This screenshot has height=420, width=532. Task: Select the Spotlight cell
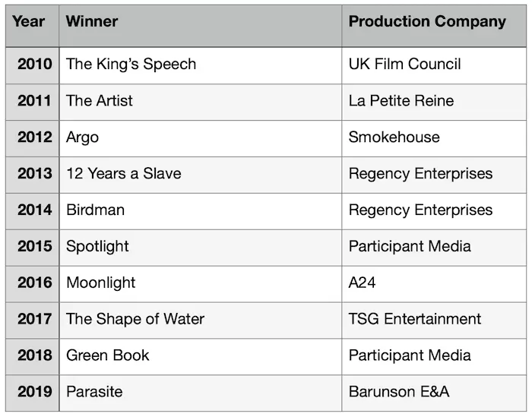(x=201, y=248)
